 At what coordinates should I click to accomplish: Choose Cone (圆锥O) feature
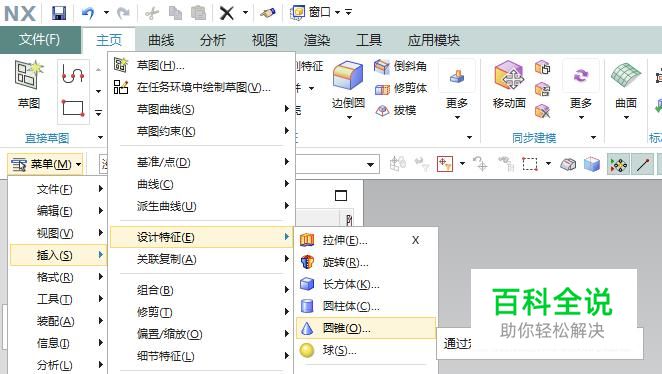366,328
